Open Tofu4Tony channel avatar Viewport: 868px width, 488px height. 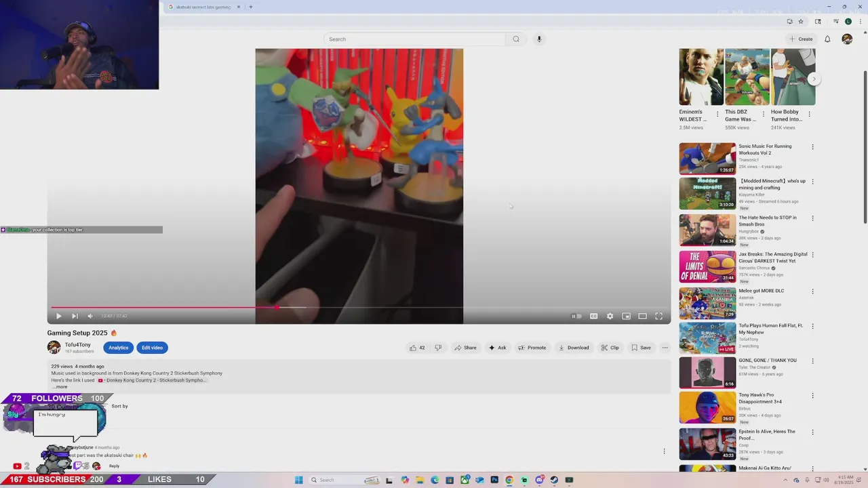click(x=54, y=348)
